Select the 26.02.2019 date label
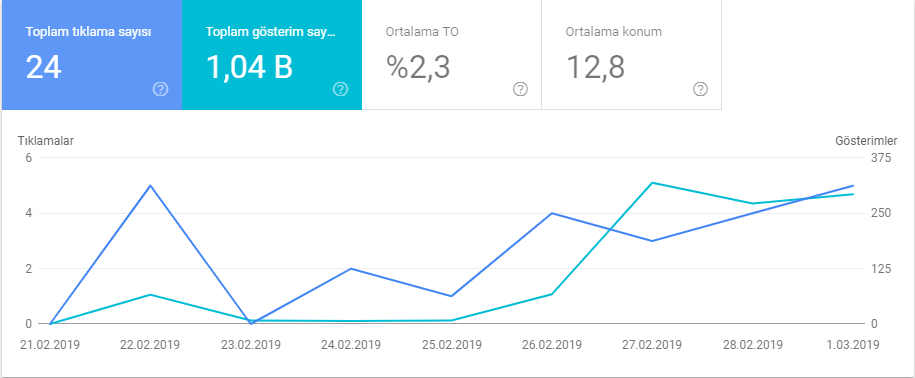The image size is (915, 378). pos(553,344)
